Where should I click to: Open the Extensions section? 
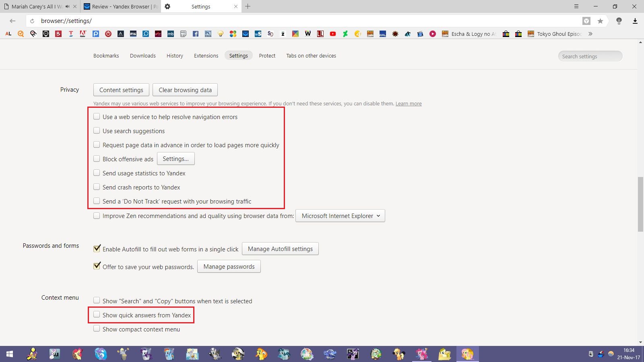click(x=206, y=56)
